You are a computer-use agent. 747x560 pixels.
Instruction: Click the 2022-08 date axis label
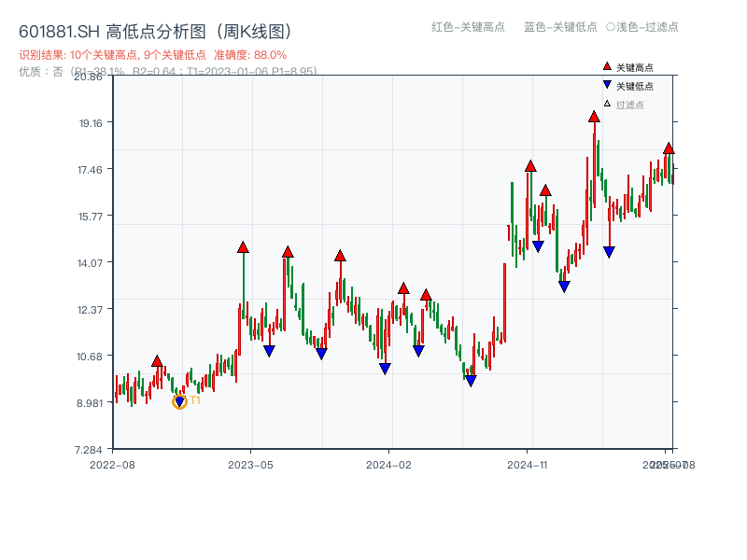click(x=112, y=465)
